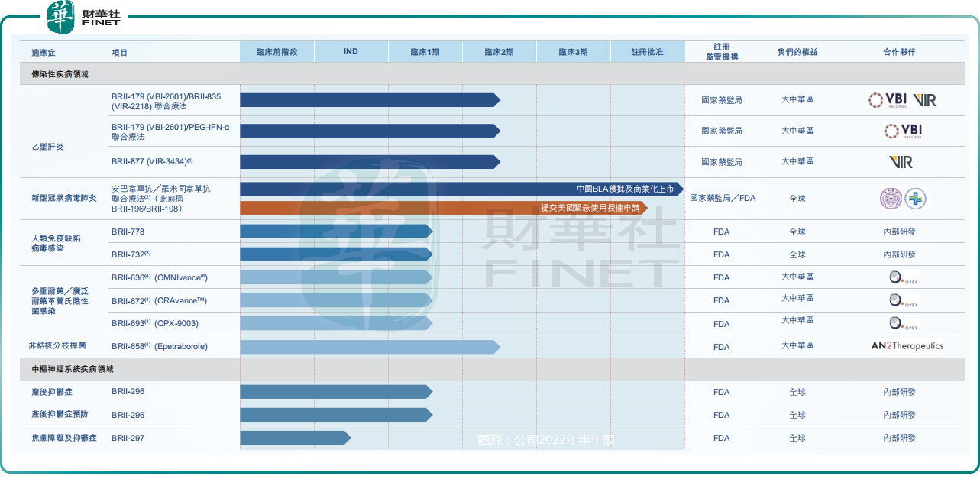Screen dimensions: 980x489
Task: Click the BRII-658 (Epetraborole) project name
Action: coord(159,347)
